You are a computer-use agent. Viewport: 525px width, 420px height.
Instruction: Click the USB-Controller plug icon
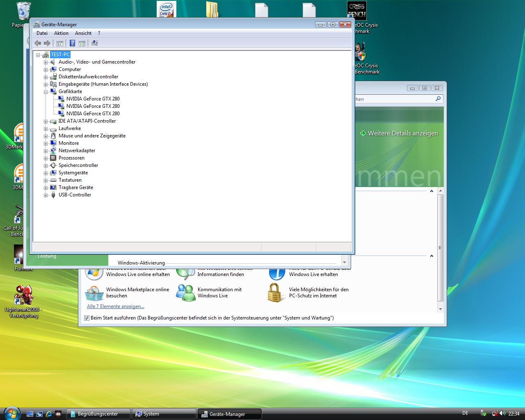(53, 195)
